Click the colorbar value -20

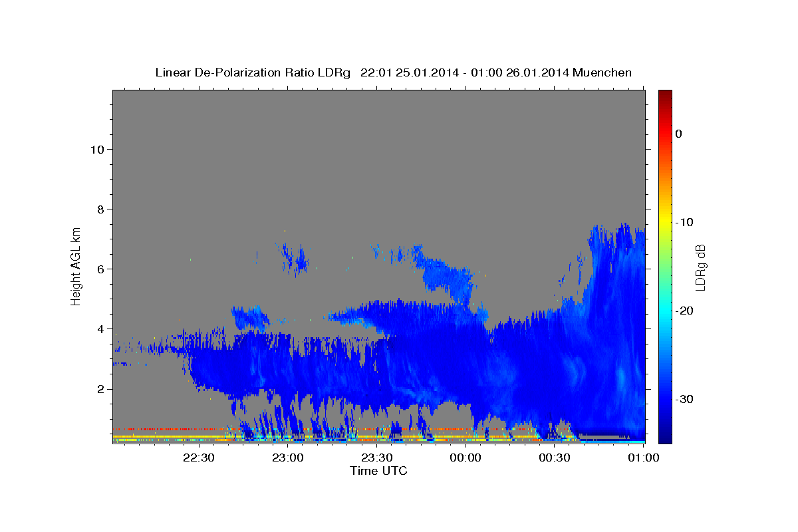[685, 311]
